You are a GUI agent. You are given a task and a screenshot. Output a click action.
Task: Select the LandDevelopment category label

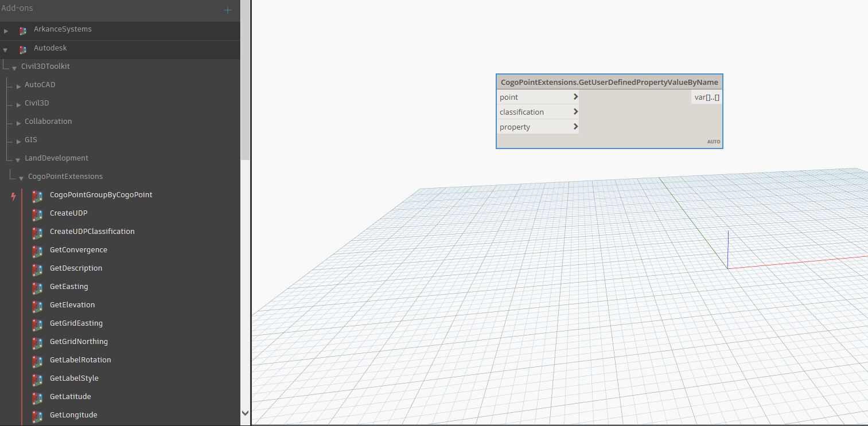[x=57, y=158]
